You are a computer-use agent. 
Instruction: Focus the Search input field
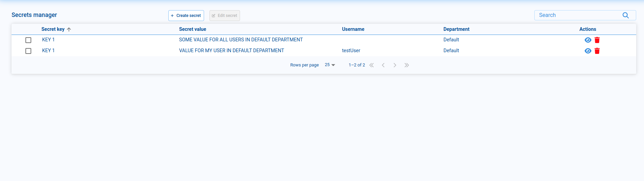[x=577, y=15]
